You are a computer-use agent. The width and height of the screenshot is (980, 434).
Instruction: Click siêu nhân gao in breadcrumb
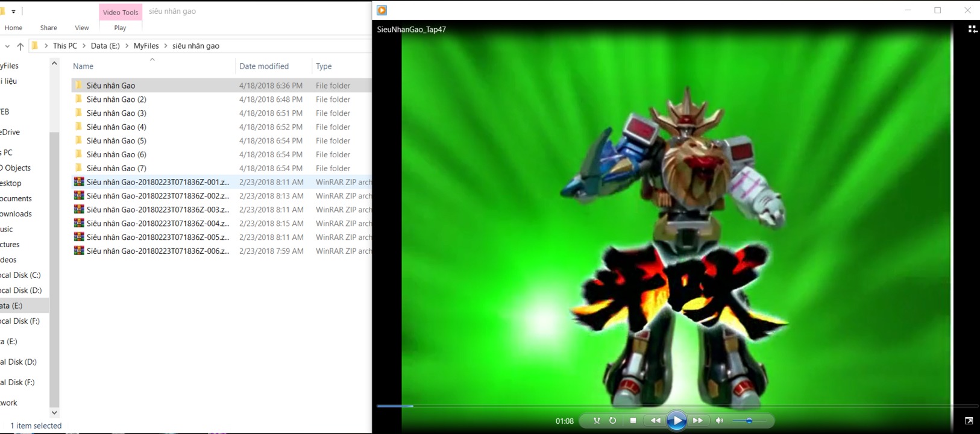click(x=196, y=46)
